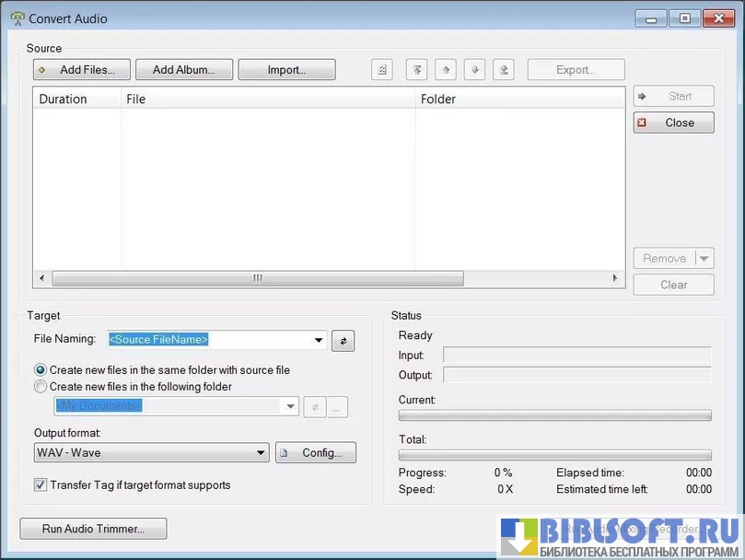Click the sort list icon button
This screenshot has width=745, height=560.
pyautogui.click(x=382, y=70)
